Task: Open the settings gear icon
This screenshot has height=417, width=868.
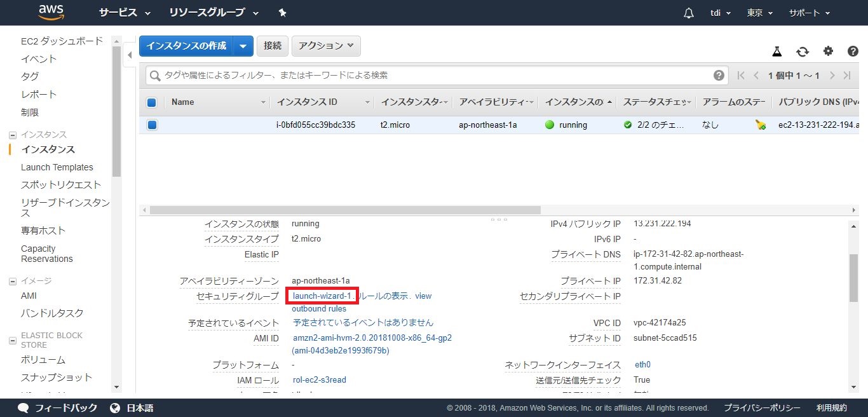Action: click(828, 51)
